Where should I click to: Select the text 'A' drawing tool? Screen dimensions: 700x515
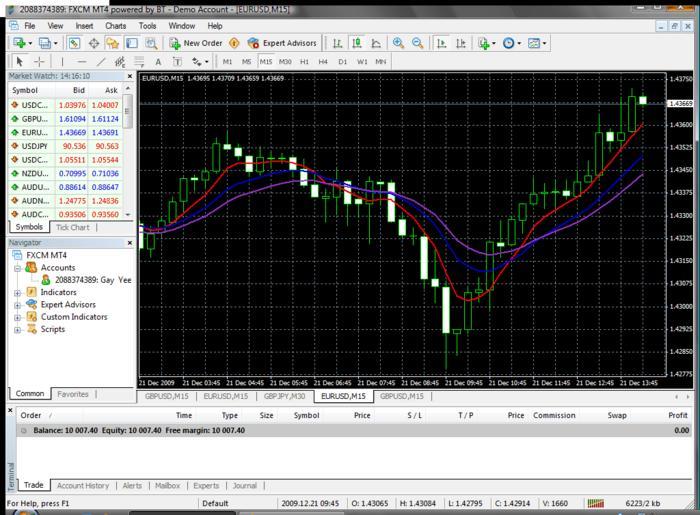pyautogui.click(x=158, y=62)
